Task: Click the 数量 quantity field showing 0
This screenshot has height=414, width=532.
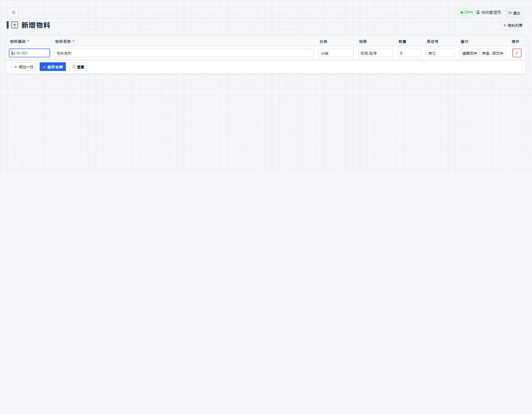Action: pyautogui.click(x=409, y=53)
